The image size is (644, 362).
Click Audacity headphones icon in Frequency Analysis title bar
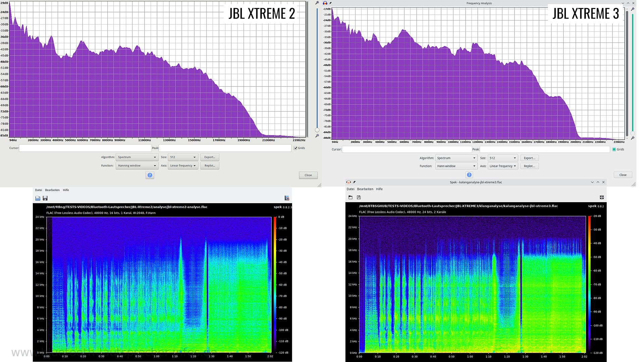tap(325, 3)
